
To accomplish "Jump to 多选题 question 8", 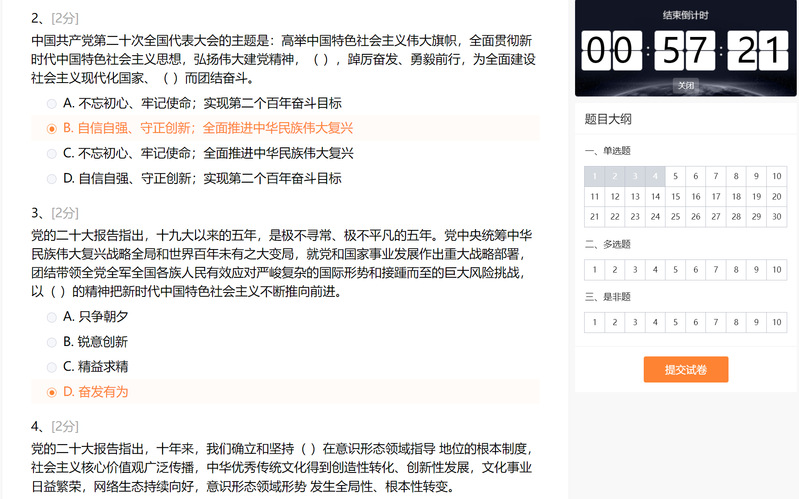I will pos(736,270).
